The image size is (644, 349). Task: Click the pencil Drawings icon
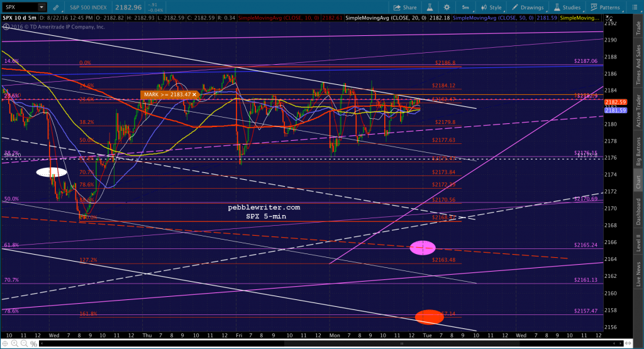click(x=515, y=8)
